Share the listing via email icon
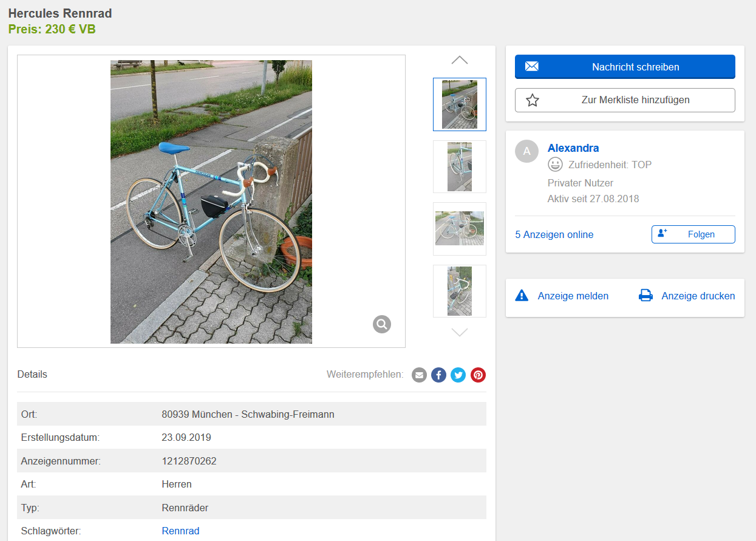This screenshot has height=541, width=756. tap(419, 375)
